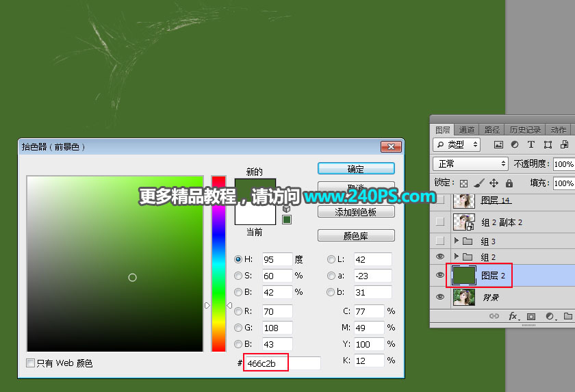Viewport: 575px width, 392px height.
Task: Click the 确定 button
Action: tap(356, 168)
